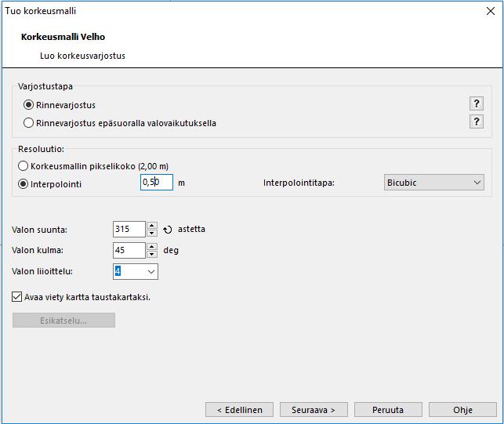The height and width of the screenshot is (424, 504).
Task: Click the rotate icon next to astetta
Action: pos(168,230)
